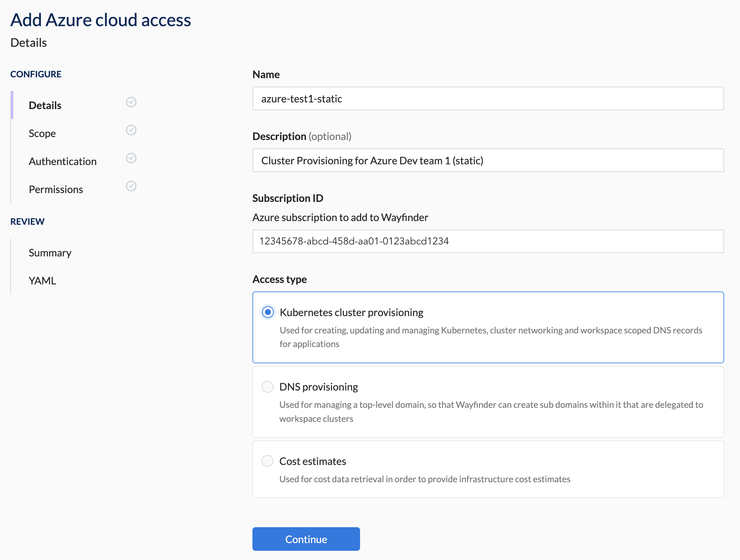Click 'Cost estimates' option title
Screen dimensions: 740x560
pyautogui.click(x=313, y=461)
